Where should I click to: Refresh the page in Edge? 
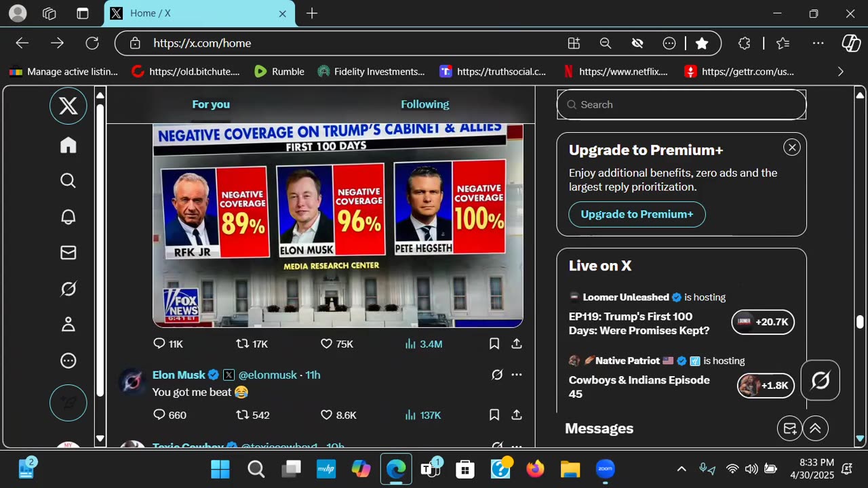click(92, 43)
